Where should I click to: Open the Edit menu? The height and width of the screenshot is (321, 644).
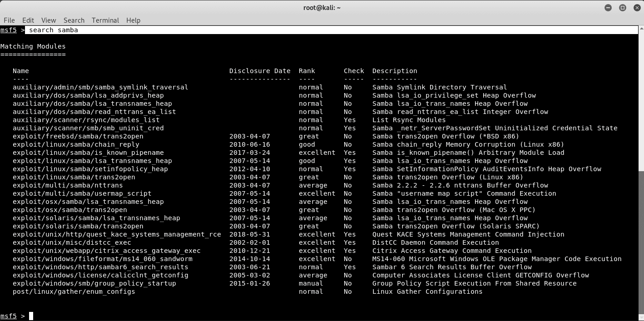click(x=28, y=20)
